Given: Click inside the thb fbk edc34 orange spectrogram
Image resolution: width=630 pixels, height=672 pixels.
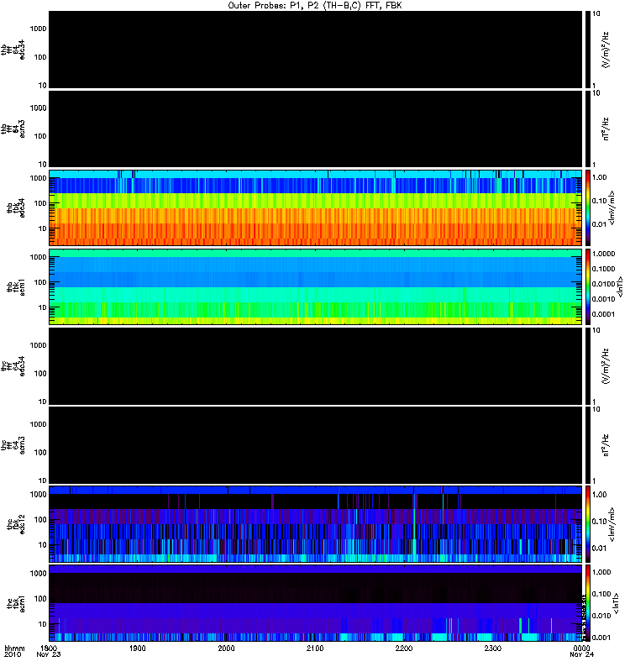Looking at the screenshot, I should (x=316, y=207).
